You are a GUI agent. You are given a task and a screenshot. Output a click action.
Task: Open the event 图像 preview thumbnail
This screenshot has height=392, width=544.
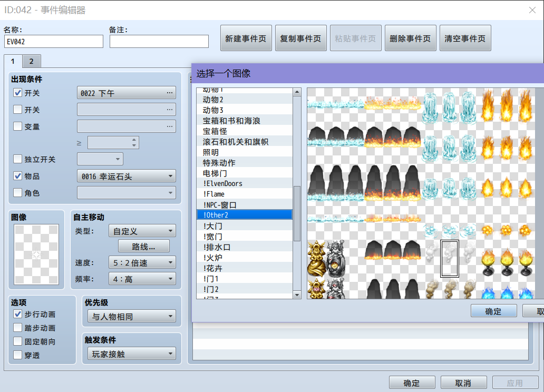point(36,254)
